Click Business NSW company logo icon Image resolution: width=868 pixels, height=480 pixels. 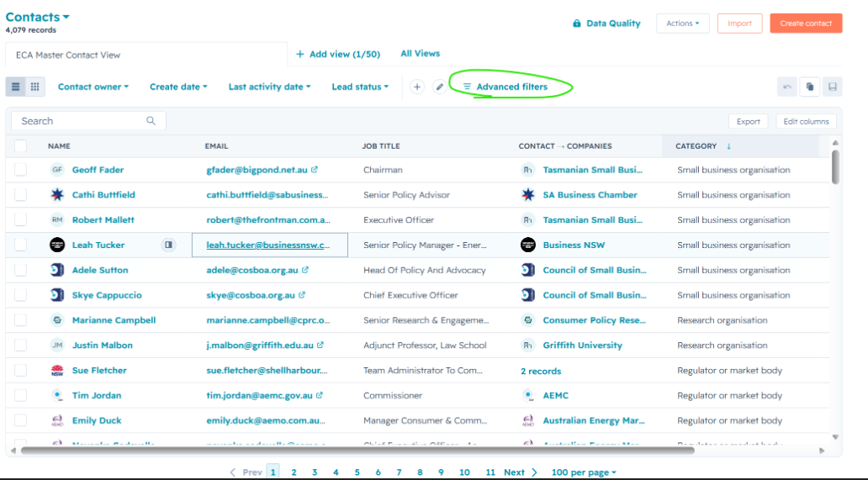click(x=528, y=245)
